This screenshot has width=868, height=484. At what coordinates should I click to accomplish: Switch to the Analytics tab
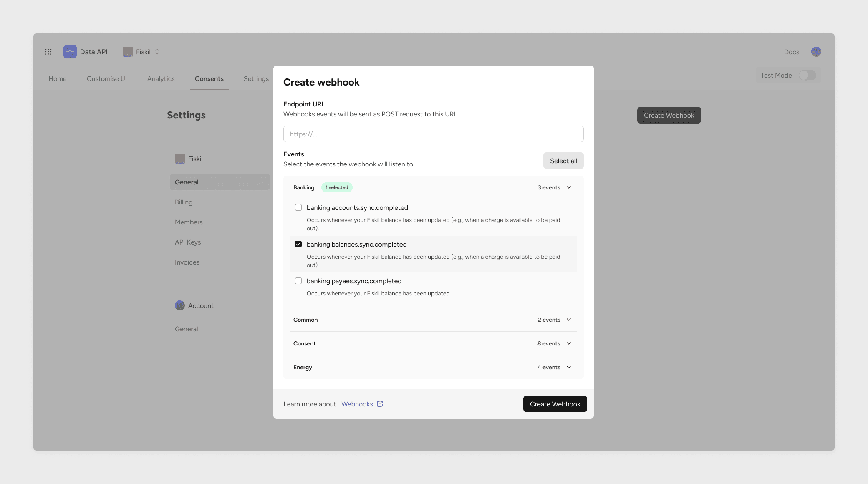tap(161, 78)
